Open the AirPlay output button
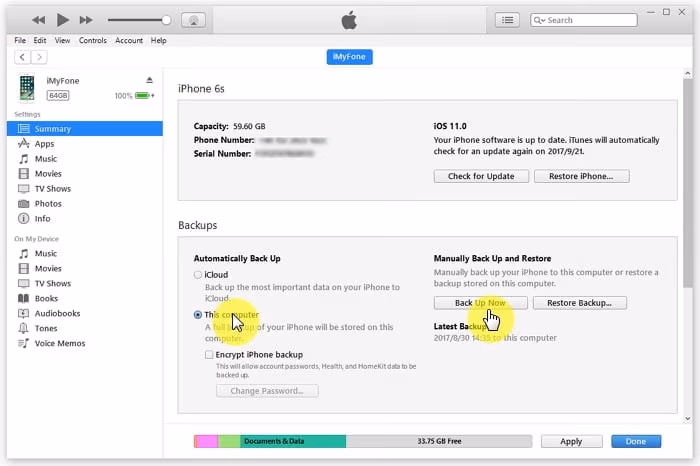This screenshot has width=700, height=466. tap(193, 20)
